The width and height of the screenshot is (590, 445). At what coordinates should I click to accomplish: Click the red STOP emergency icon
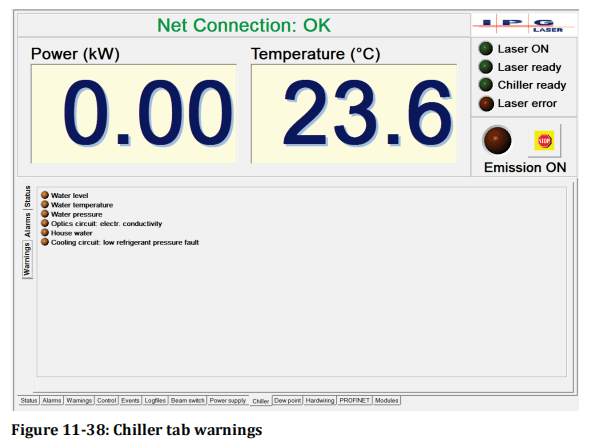click(544, 141)
